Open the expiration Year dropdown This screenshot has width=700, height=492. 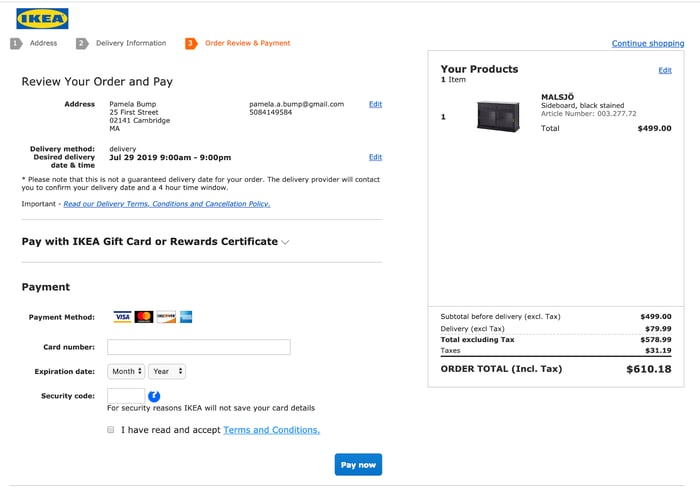[x=167, y=371]
